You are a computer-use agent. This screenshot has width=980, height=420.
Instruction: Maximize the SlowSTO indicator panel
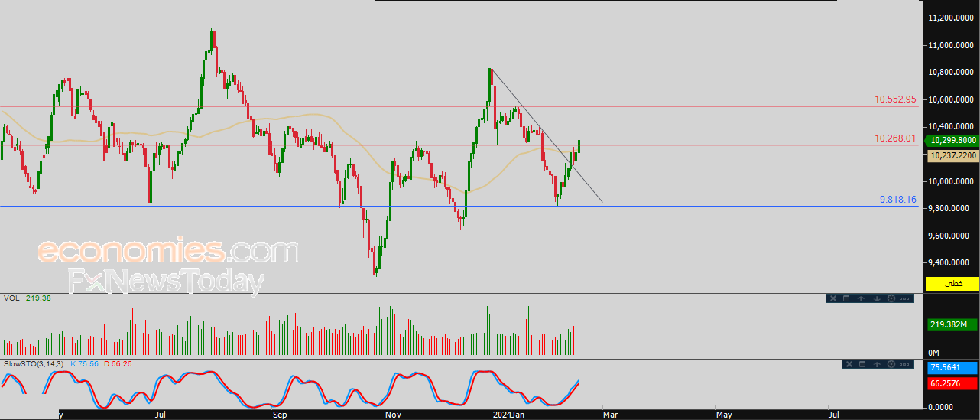[862, 364]
